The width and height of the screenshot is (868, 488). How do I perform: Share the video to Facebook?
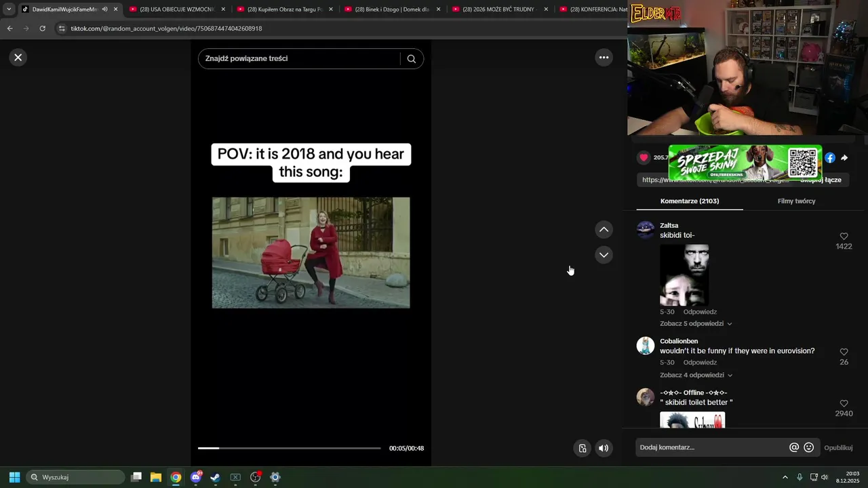(x=830, y=158)
